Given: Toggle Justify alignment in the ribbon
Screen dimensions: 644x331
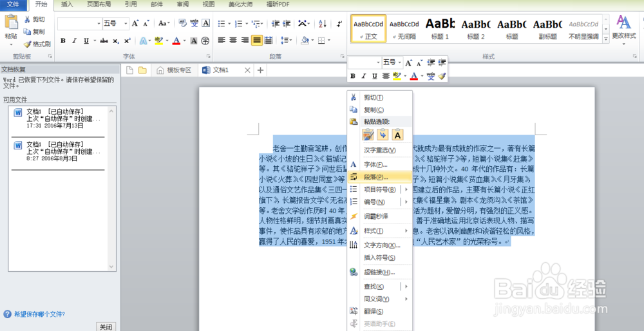Looking at the screenshot, I should 257,40.
